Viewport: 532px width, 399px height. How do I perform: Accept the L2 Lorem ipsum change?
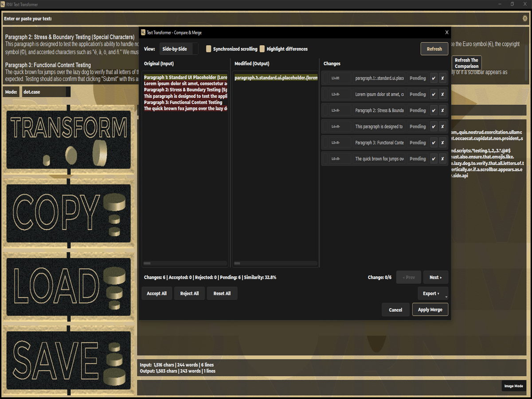[x=434, y=94]
